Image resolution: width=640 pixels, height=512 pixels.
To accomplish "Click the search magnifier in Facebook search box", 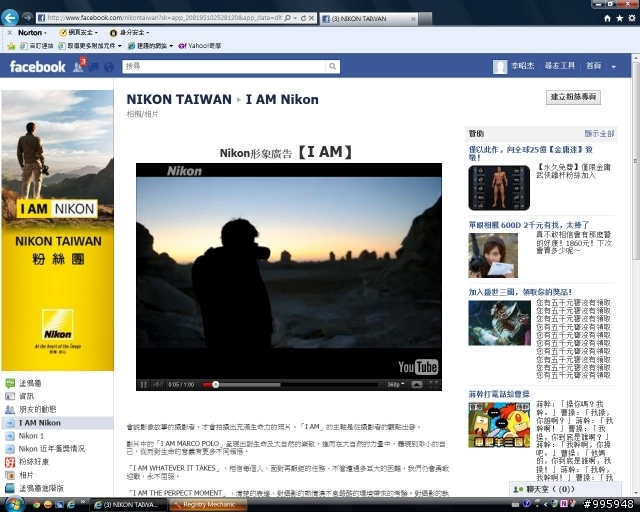I will pyautogui.click(x=333, y=66).
